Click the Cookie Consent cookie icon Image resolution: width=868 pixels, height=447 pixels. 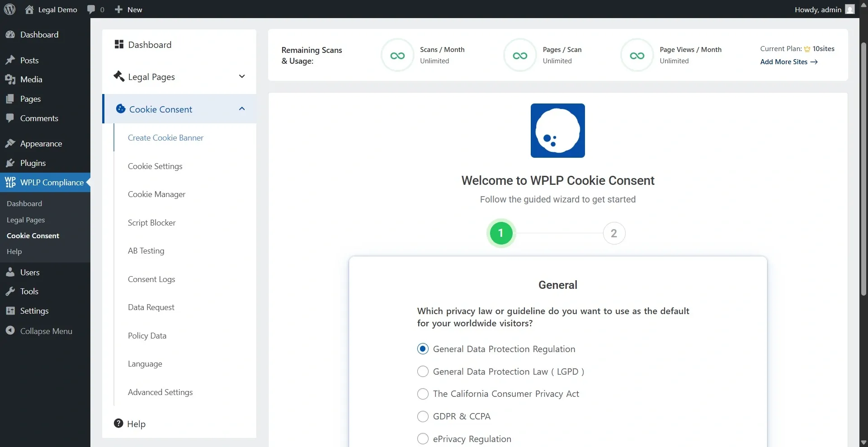point(121,108)
